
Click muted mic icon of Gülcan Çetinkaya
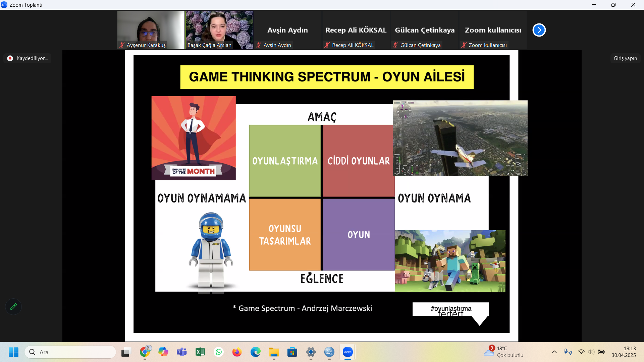395,45
